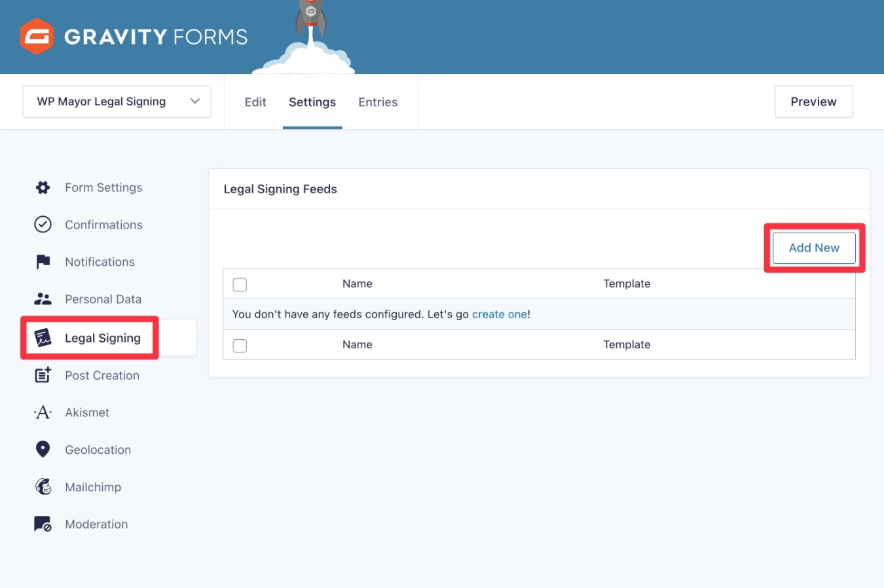The height and width of the screenshot is (588, 884).
Task: Open the WP Mayor Legal Signing form dropdown
Action: 117,101
